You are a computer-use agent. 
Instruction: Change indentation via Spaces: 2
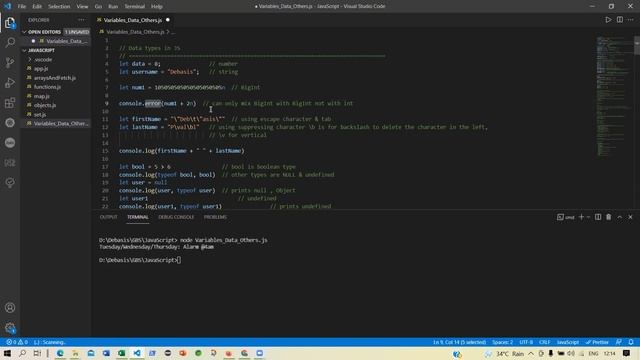point(502,342)
